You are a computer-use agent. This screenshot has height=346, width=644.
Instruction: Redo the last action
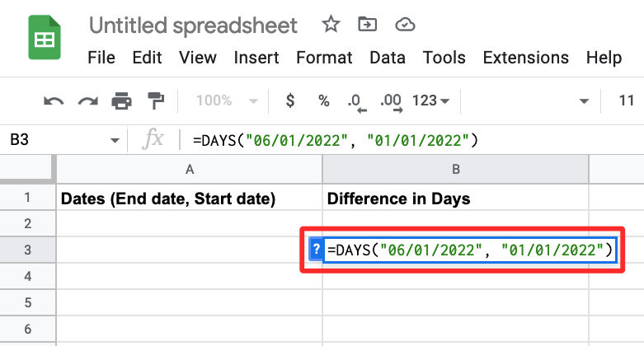[x=87, y=101]
